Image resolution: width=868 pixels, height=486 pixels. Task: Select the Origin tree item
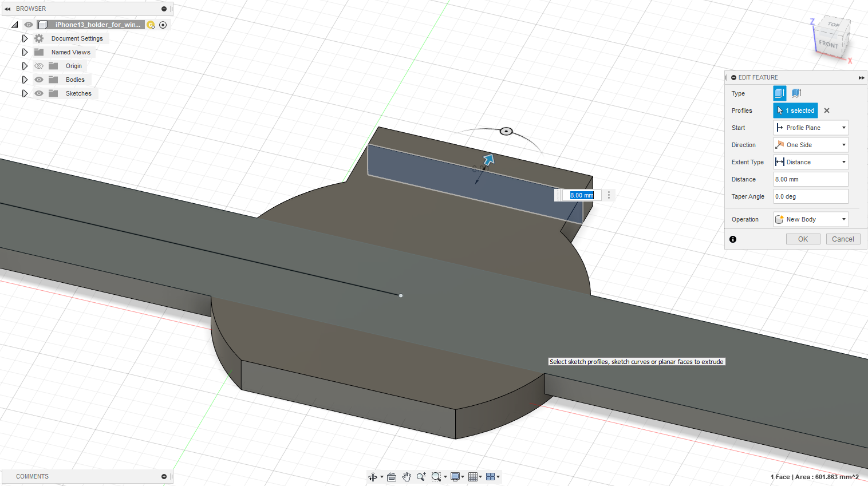click(74, 66)
